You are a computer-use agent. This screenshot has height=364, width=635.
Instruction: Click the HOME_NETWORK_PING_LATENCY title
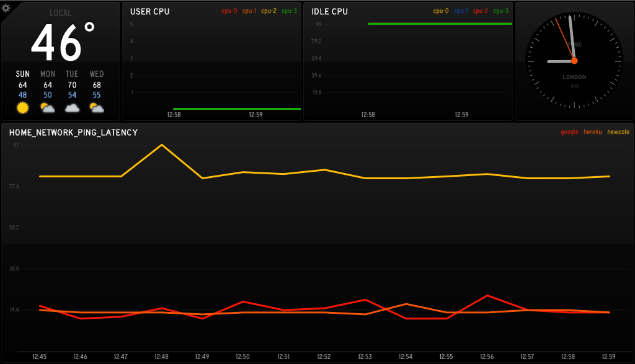[74, 133]
